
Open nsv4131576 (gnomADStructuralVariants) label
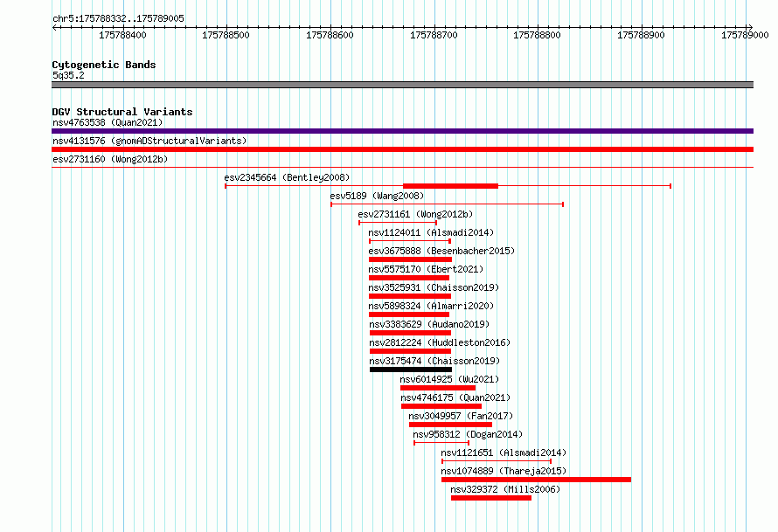pyautogui.click(x=149, y=141)
